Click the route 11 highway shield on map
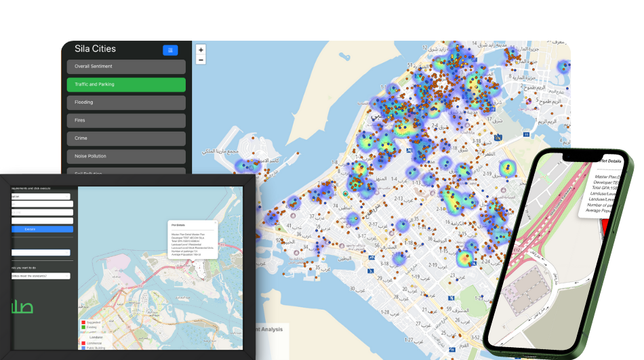 526,134
